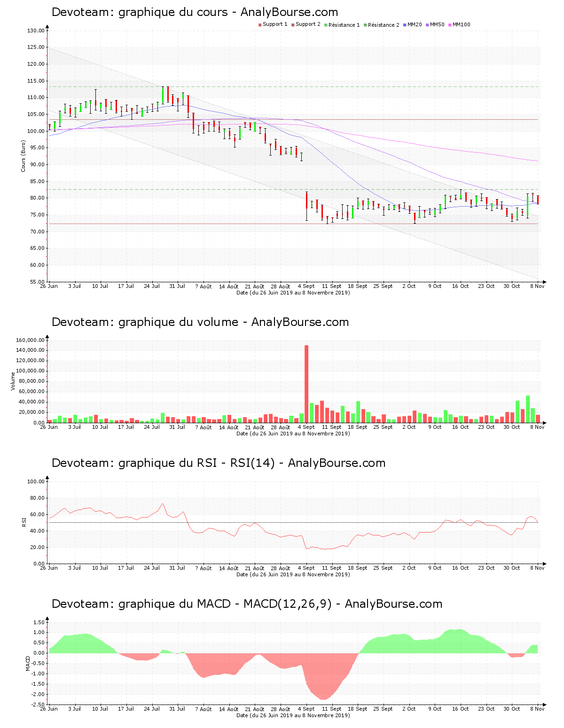This screenshot has width=564, height=728.
Task: Click the red Support 1 legend swatch
Action: 260,25
